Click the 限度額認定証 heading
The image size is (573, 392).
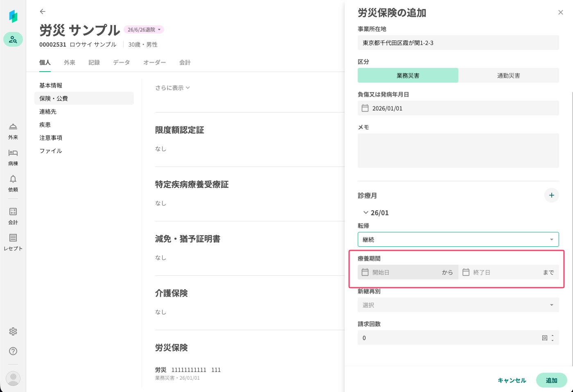180,130
